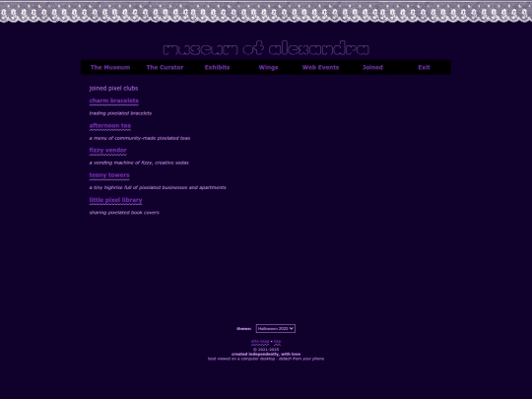532x399 pixels.
Task: Open the Exhibits menu item
Action: click(217, 67)
